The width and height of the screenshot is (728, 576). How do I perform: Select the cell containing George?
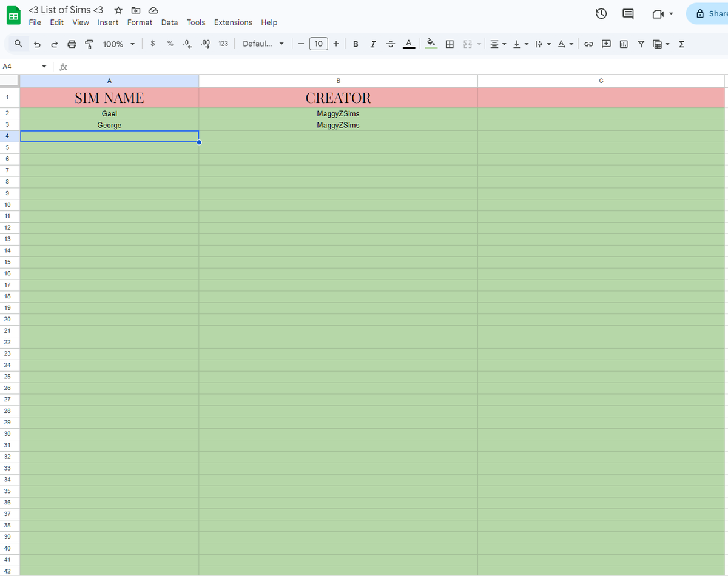click(x=109, y=125)
